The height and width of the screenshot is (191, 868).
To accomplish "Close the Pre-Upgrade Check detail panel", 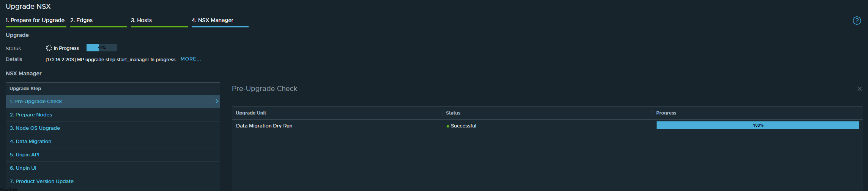I will pyautogui.click(x=859, y=89).
